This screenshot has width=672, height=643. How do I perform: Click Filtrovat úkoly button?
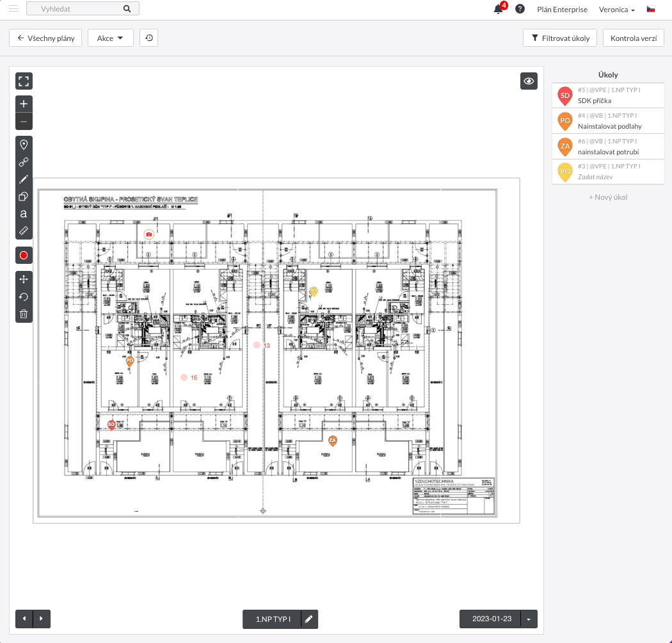pyautogui.click(x=560, y=38)
